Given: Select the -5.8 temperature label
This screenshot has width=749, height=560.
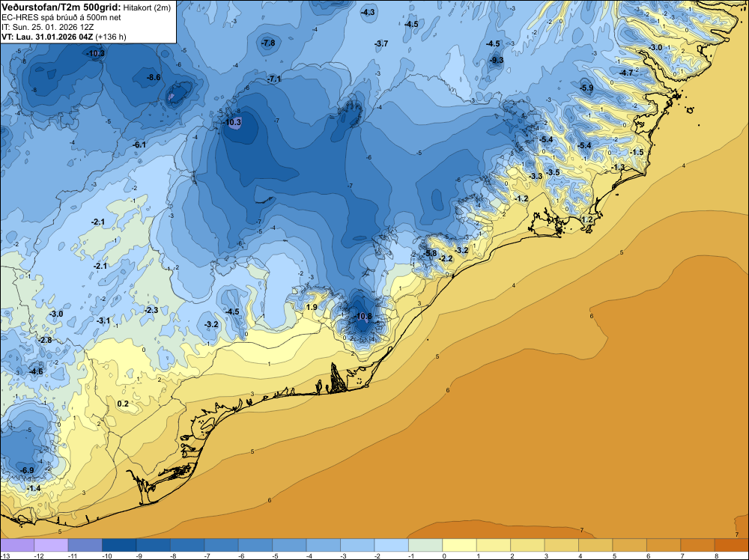Looking at the screenshot, I should pos(430,253).
